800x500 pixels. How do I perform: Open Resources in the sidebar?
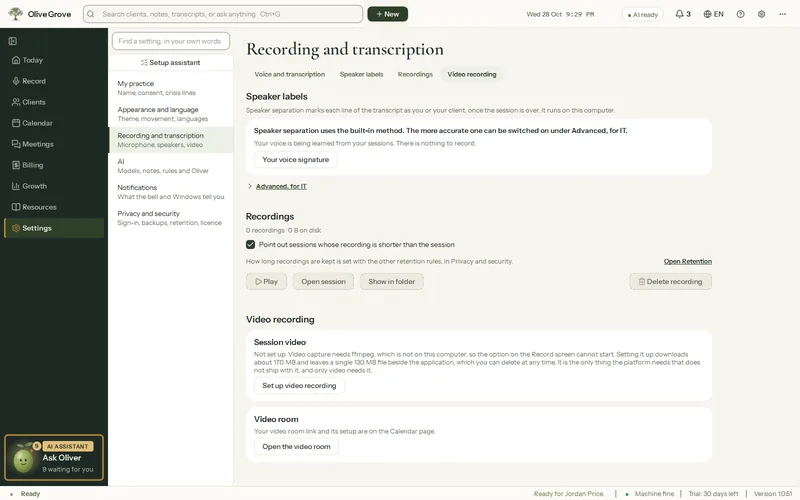click(x=54, y=207)
